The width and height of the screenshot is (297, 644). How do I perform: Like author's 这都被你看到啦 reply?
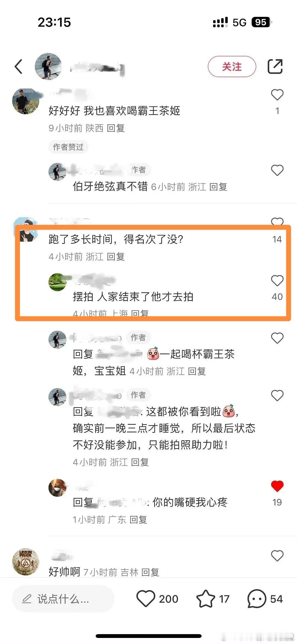pyautogui.click(x=277, y=396)
